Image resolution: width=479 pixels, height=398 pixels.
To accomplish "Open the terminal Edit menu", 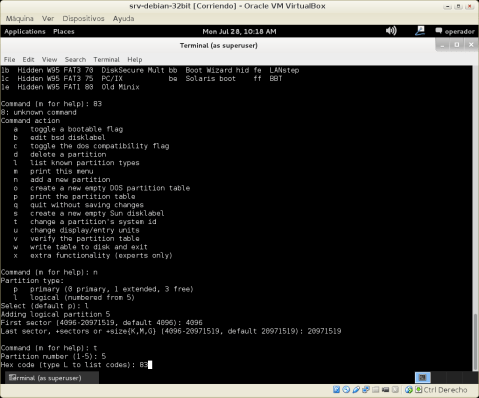I will coord(28,59).
